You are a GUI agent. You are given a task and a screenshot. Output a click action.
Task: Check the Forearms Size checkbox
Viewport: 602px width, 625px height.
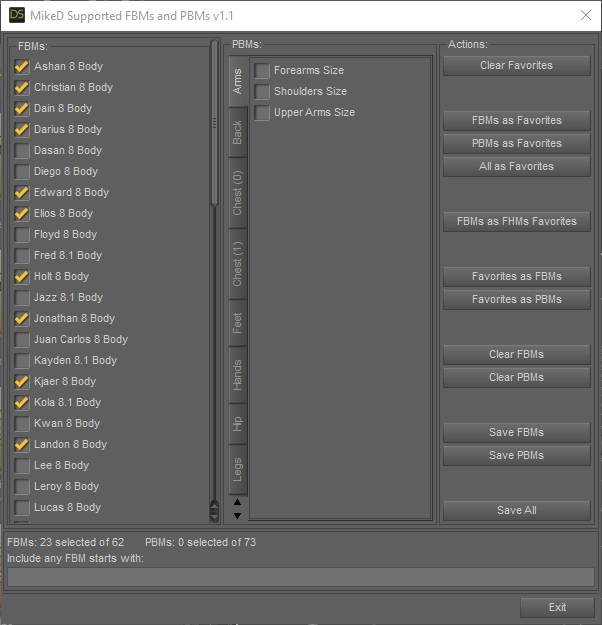click(x=262, y=71)
